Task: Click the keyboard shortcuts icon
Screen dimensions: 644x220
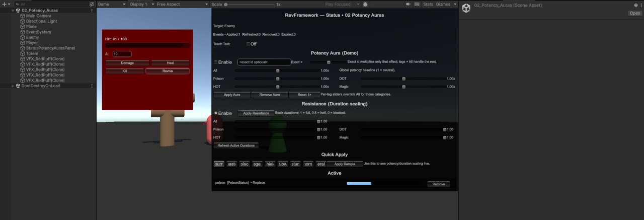Action: click(x=417, y=4)
